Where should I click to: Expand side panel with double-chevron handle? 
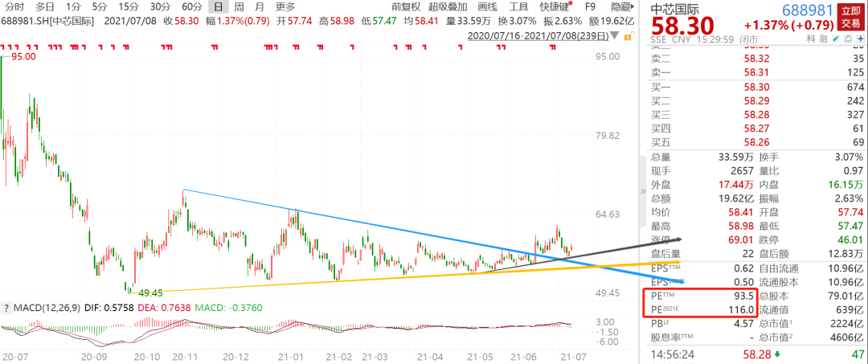[x=643, y=192]
